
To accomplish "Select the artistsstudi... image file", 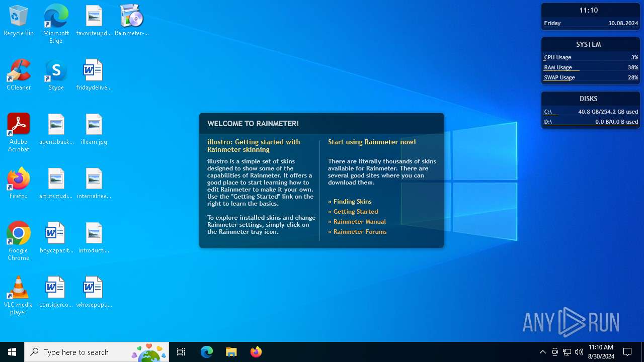I will coord(56,184).
